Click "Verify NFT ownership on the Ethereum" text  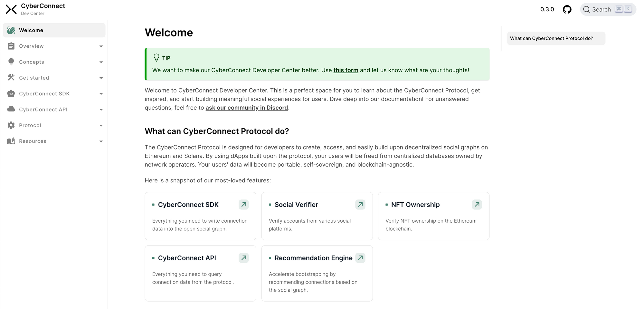(431, 221)
